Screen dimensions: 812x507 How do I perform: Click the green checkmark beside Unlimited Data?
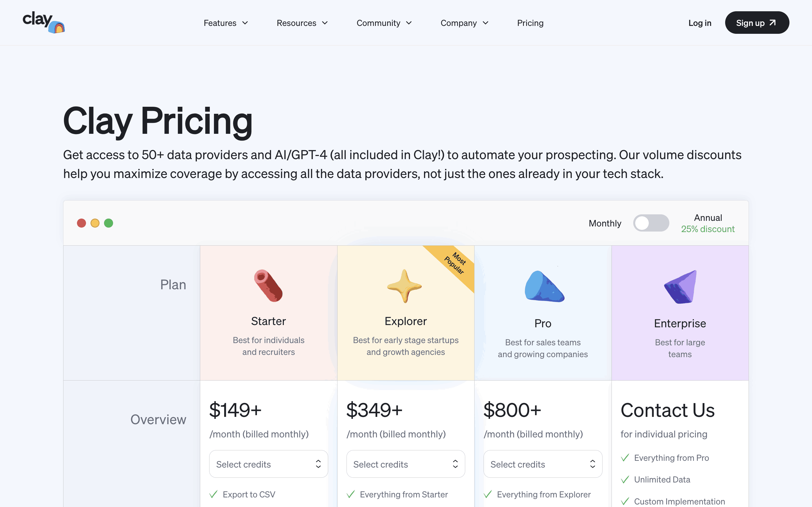(625, 479)
